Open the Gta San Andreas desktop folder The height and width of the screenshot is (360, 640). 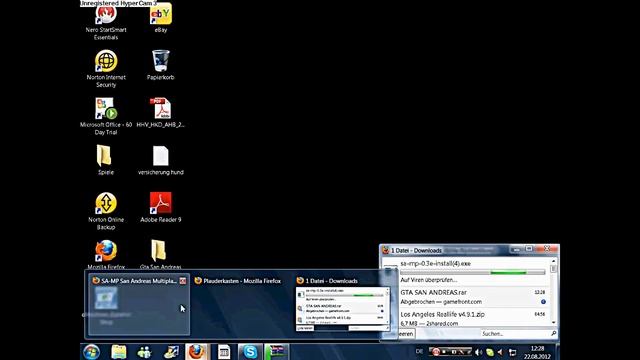[161, 254]
